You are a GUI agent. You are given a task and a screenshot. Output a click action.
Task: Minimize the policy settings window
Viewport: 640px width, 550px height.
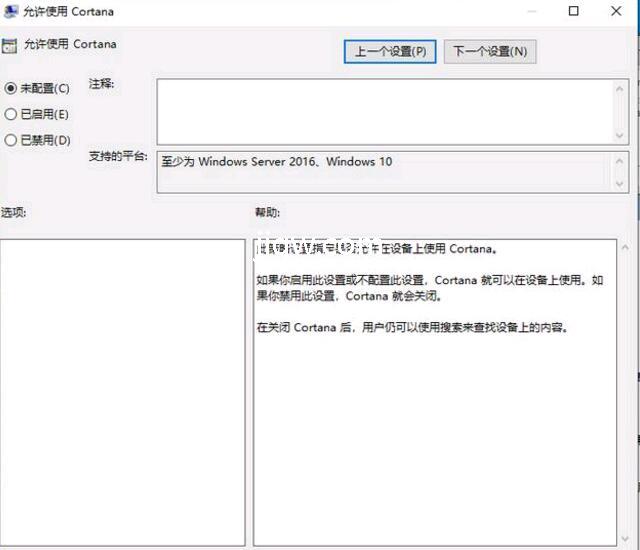pos(529,12)
